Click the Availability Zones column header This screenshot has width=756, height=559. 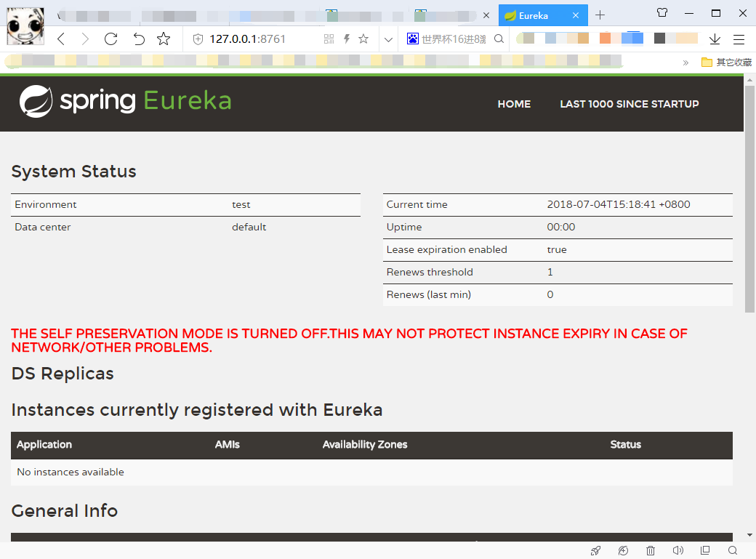365,445
